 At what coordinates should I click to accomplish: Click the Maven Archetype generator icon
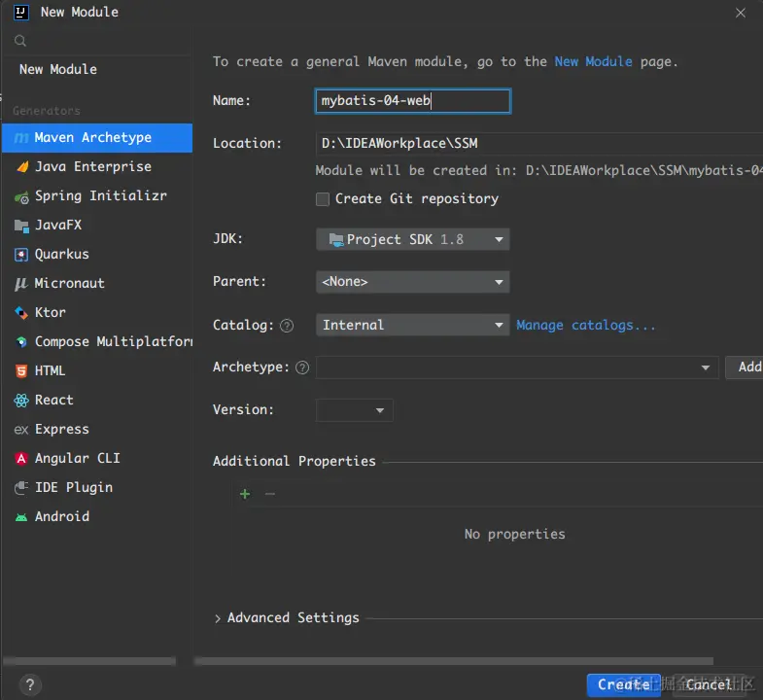pyautogui.click(x=21, y=138)
